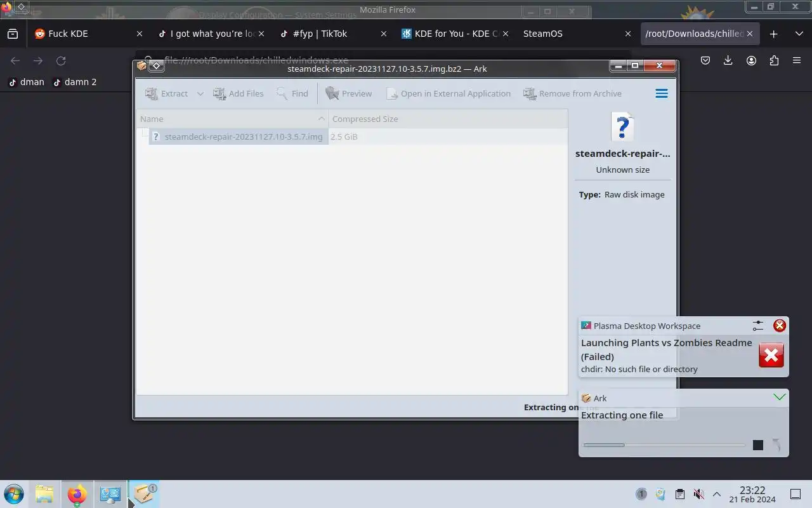Close the KDE for You tab
Image resolution: width=812 pixels, height=508 pixels.
pos(506,34)
